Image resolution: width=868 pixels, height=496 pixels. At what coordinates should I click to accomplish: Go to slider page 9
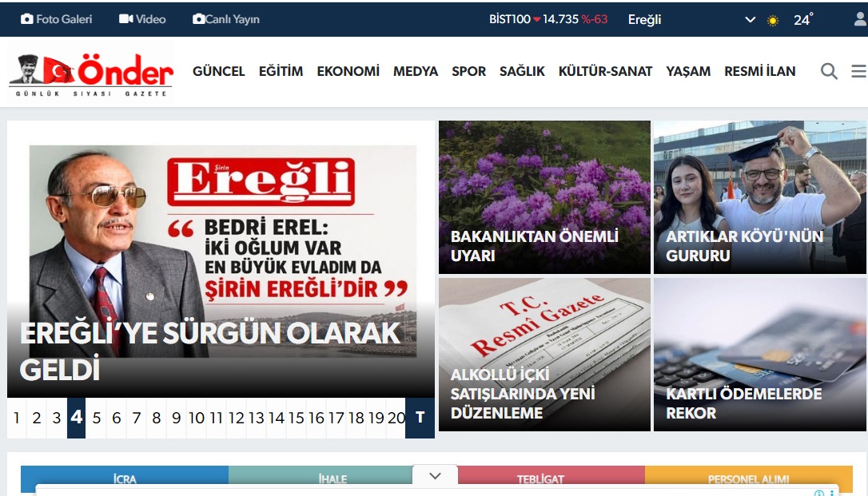pos(176,418)
